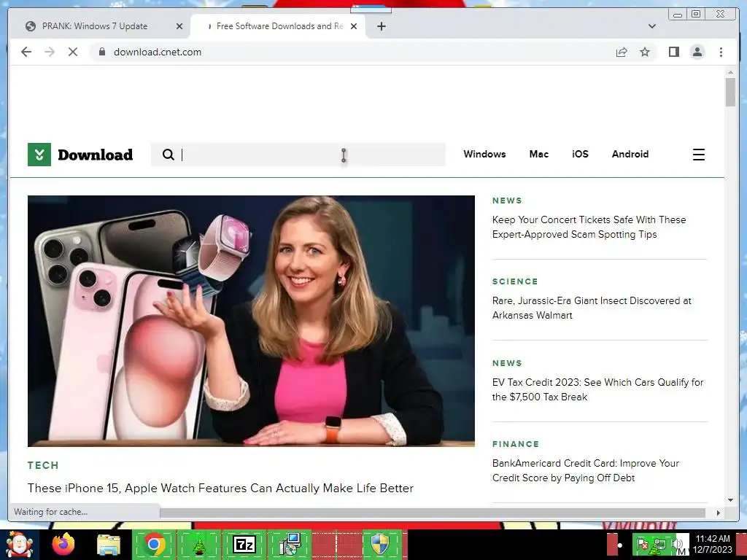
Task: Open File Explorer from the taskbar
Action: click(109, 545)
